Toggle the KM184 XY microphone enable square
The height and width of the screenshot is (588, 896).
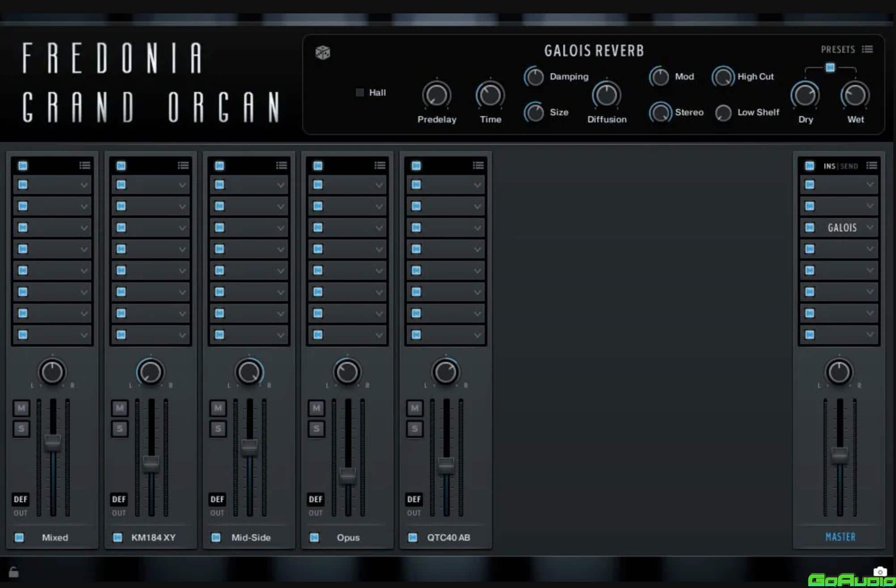pos(118,537)
